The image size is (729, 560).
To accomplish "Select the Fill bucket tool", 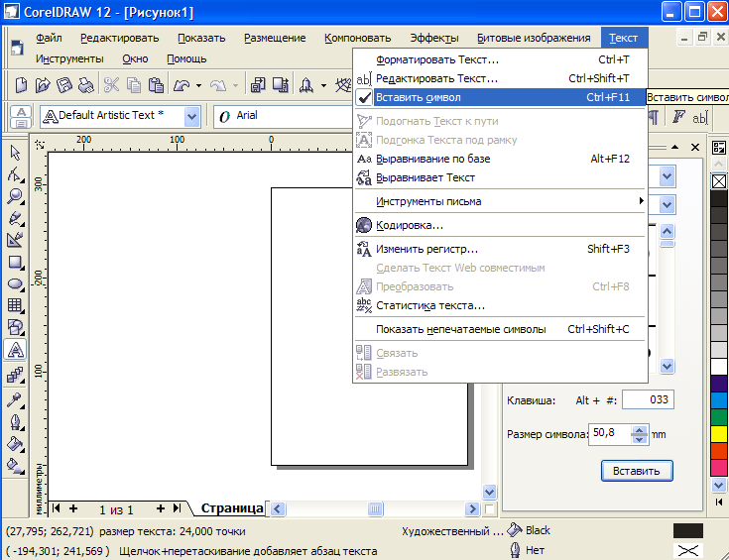I will click(15, 444).
